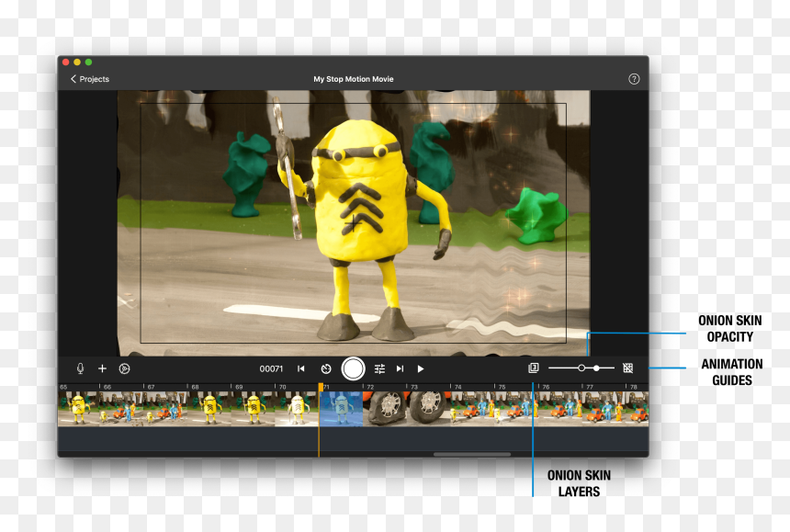Screen dimensions: 790x532
Task: Select the frame 76 thumbnail in timeline
Action: click(x=559, y=409)
